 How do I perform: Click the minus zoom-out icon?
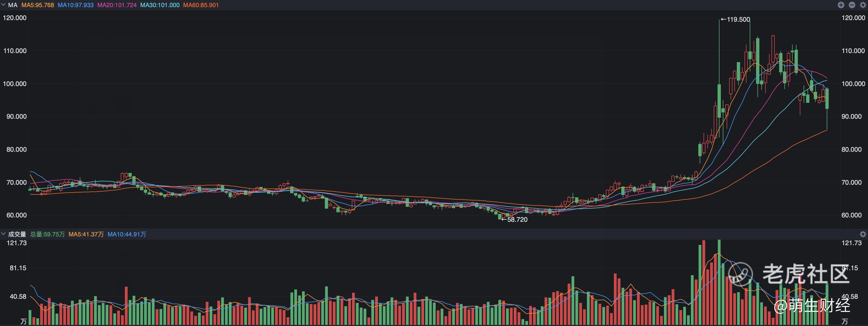click(852, 5)
